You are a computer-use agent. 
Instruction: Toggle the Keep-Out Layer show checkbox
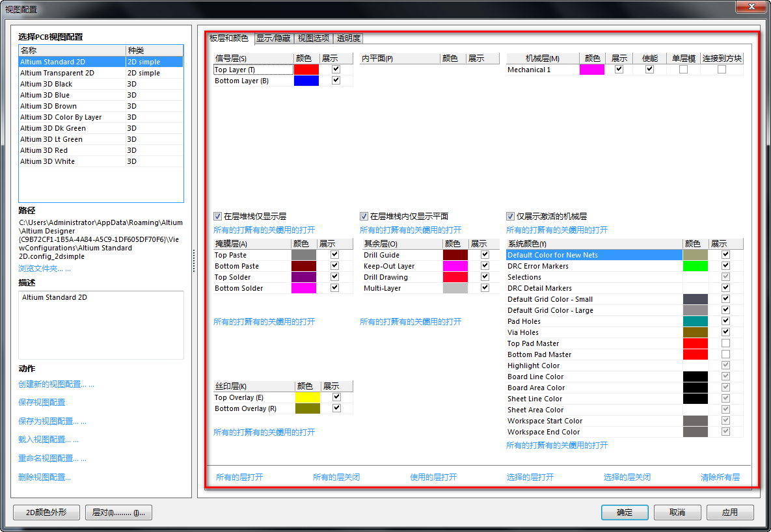point(485,265)
